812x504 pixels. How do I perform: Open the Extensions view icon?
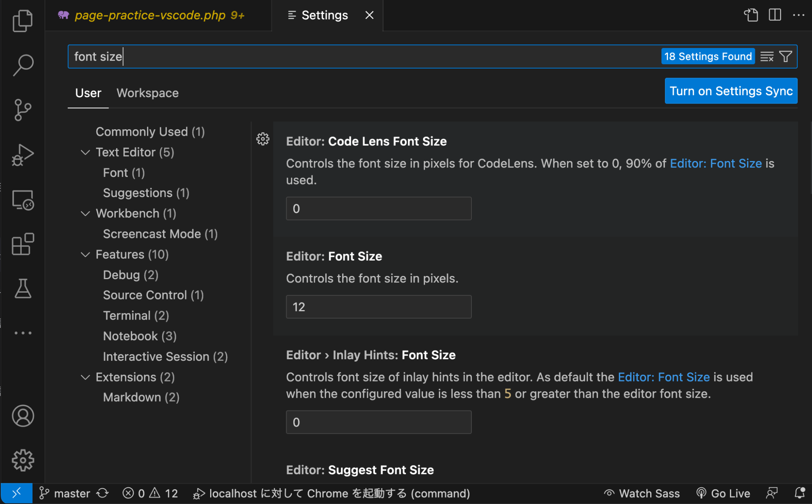[x=23, y=244]
